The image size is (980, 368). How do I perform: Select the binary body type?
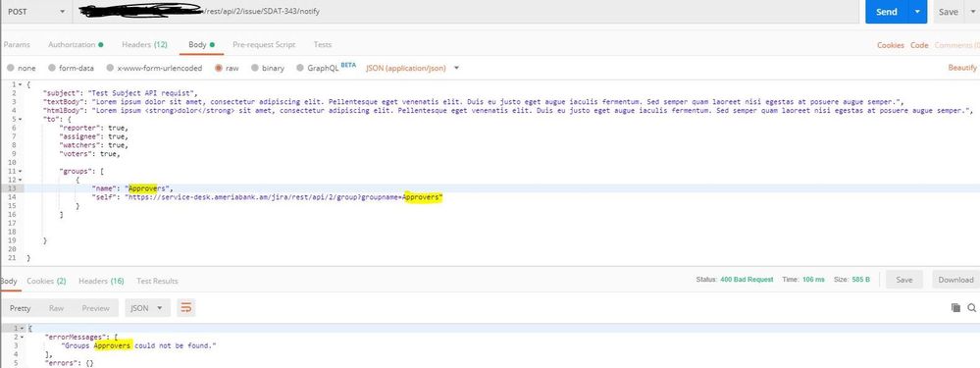pos(268,68)
